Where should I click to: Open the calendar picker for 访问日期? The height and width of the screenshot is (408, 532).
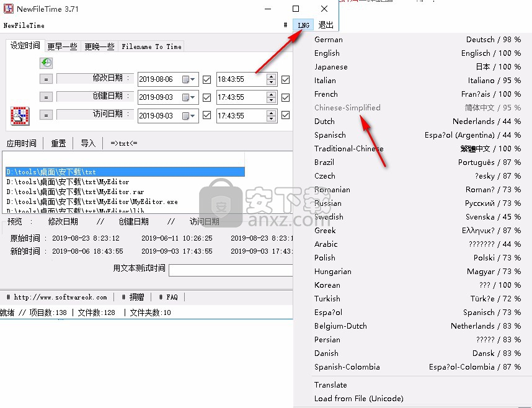(x=188, y=116)
